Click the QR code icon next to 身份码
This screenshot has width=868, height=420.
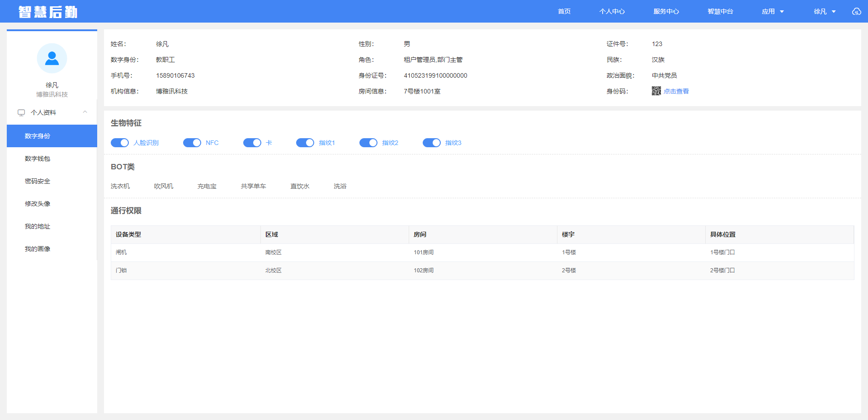656,91
